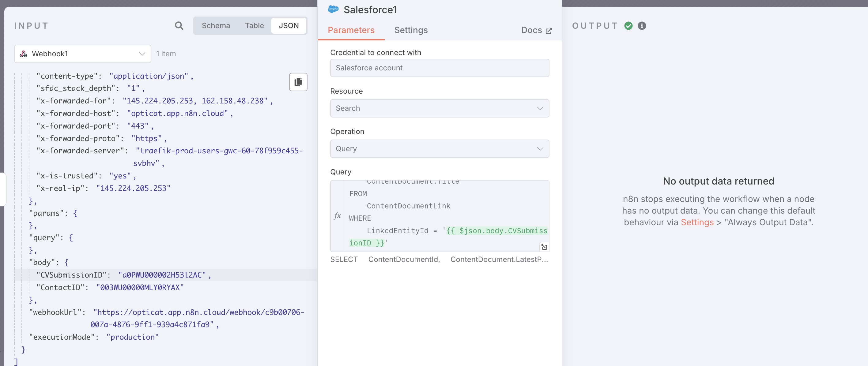868x366 pixels.
Task: Click into the Query expression editor
Action: click(x=446, y=216)
